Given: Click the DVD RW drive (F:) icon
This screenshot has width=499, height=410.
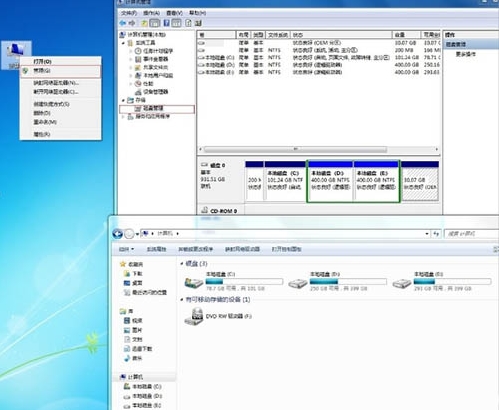Looking at the screenshot, I should [194, 316].
